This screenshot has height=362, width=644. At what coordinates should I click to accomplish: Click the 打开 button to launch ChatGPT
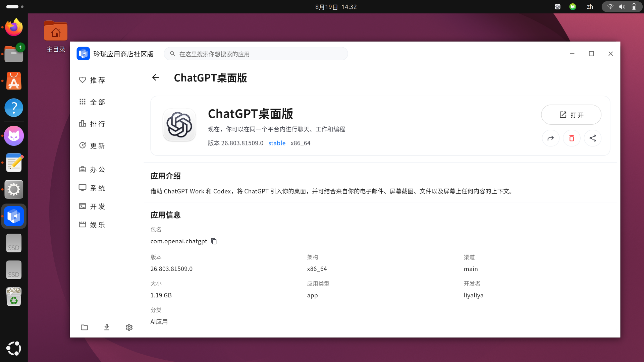pyautogui.click(x=571, y=115)
